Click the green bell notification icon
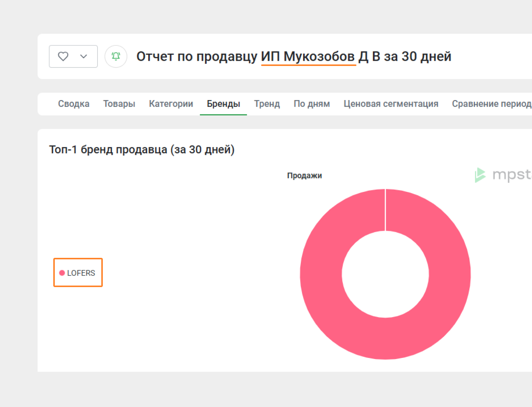 click(116, 56)
